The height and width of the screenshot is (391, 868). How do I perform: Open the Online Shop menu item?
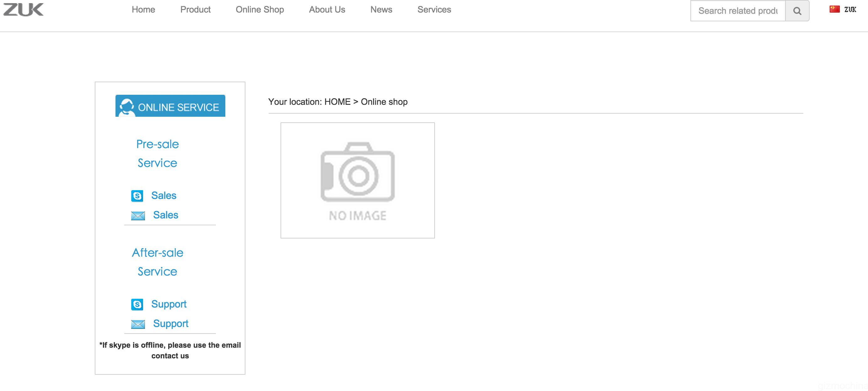260,9
